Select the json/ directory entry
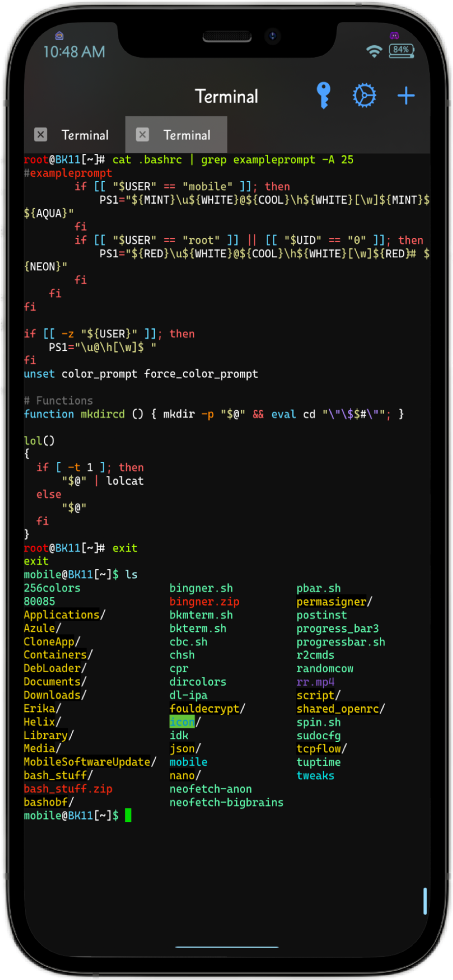Image resolution: width=453 pixels, height=980 pixels. 185,748
